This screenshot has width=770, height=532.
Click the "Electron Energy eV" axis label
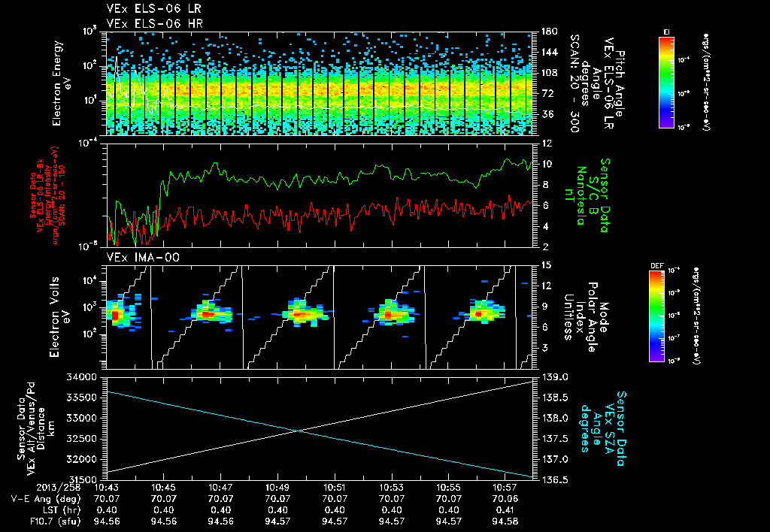click(x=61, y=83)
